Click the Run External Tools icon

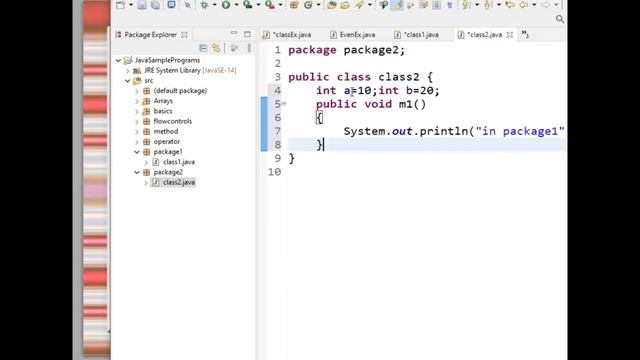[269, 5]
